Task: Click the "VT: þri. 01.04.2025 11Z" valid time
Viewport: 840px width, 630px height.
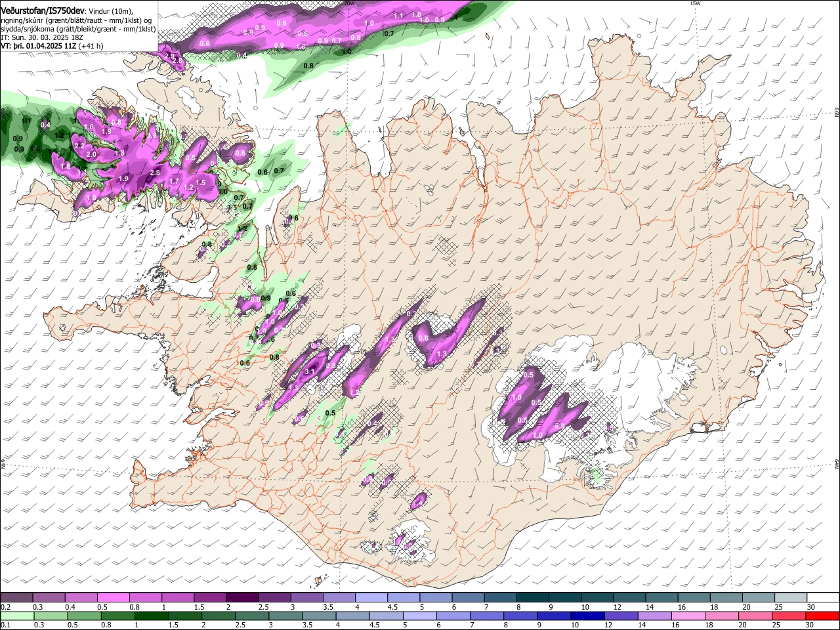Action: pyautogui.click(x=38, y=46)
